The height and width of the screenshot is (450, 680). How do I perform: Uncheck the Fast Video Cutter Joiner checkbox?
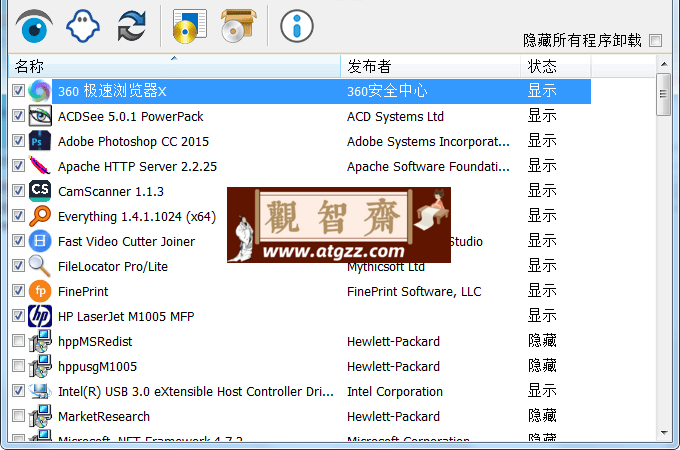click(x=18, y=241)
